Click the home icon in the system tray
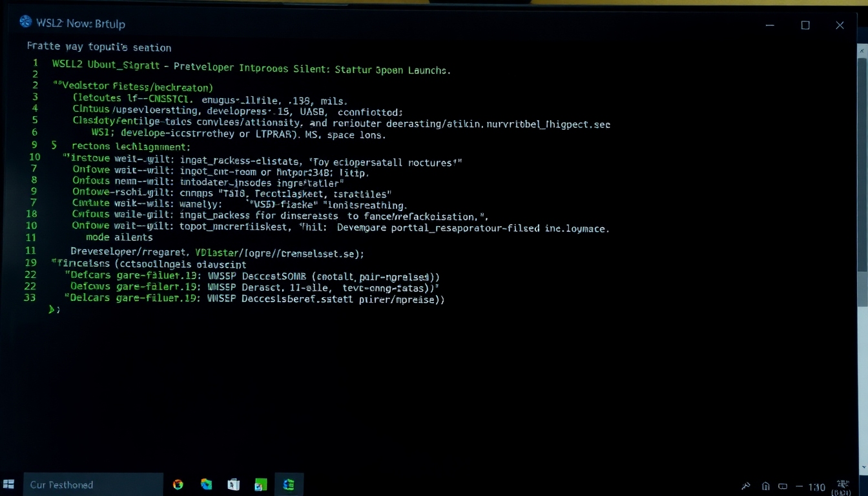The image size is (868, 496). (766, 486)
